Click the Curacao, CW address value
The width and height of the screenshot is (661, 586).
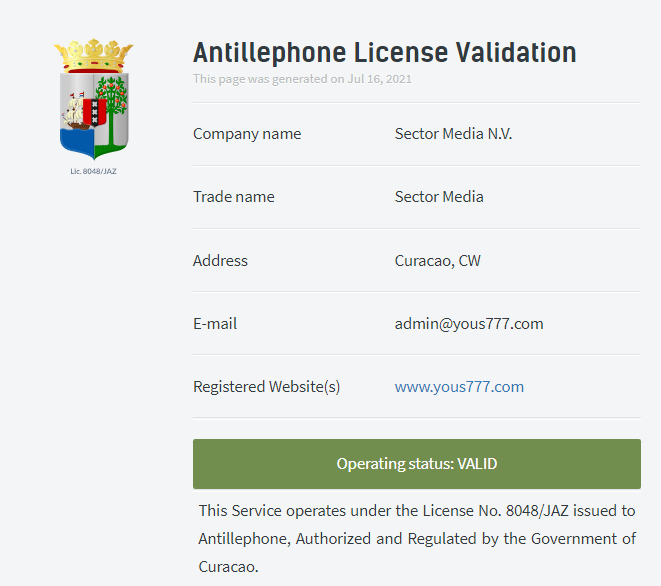[x=438, y=261]
